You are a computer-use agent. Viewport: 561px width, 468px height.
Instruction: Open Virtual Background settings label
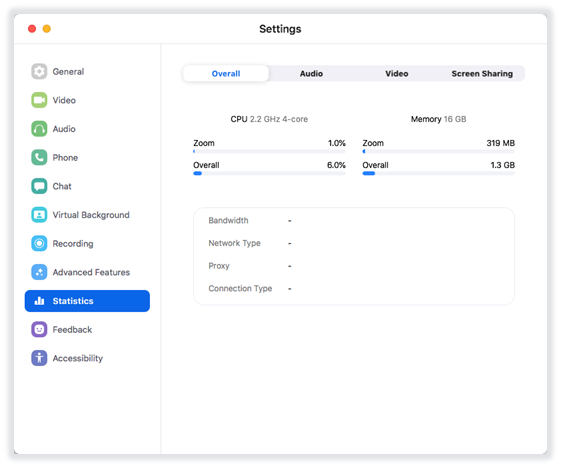(91, 215)
